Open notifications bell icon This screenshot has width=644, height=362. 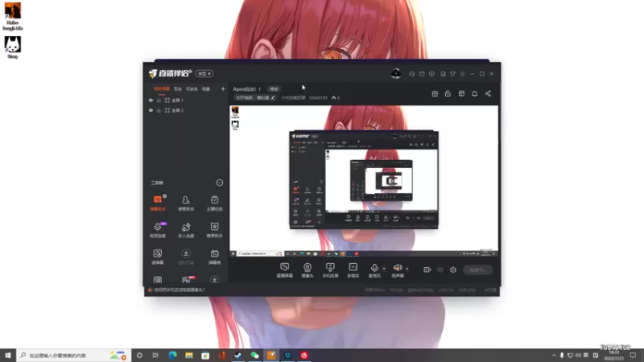tap(474, 93)
